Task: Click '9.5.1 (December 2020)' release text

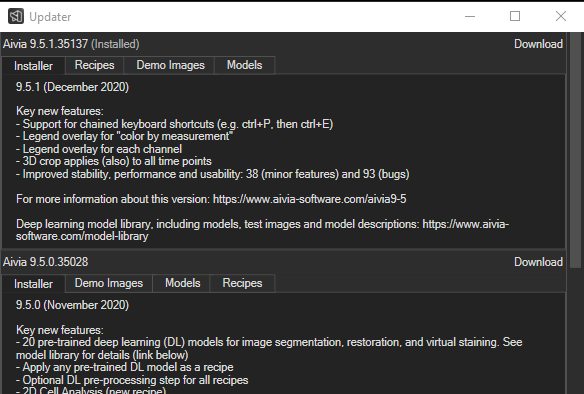Action: tap(72, 87)
